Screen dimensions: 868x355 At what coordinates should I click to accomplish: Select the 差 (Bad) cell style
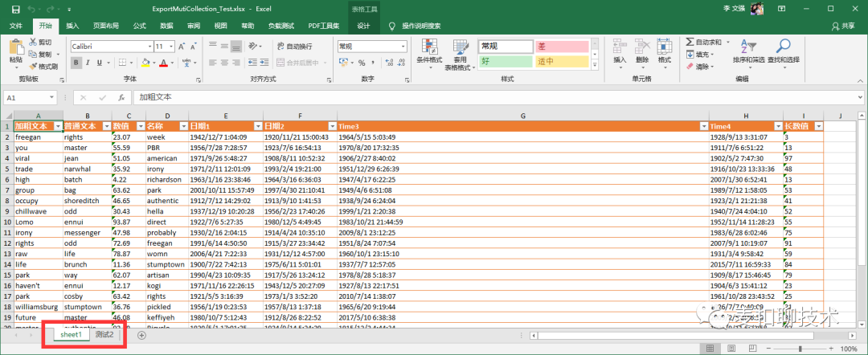561,47
